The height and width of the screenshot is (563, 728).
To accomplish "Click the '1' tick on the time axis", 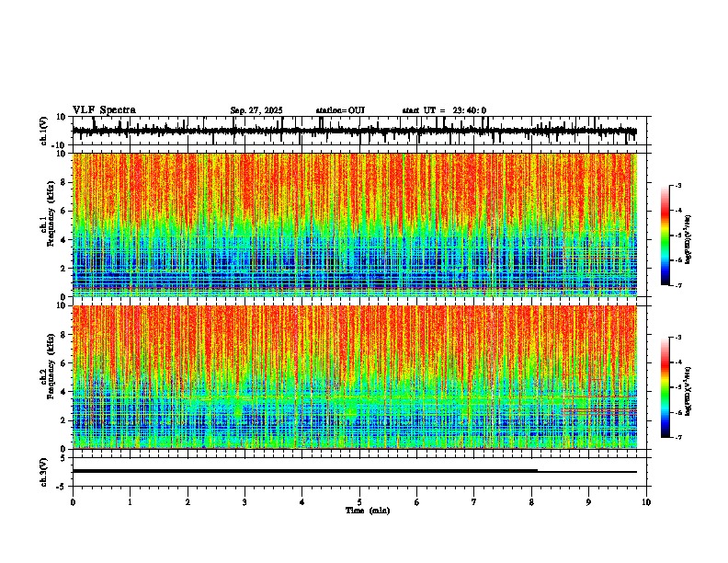I will [130, 502].
